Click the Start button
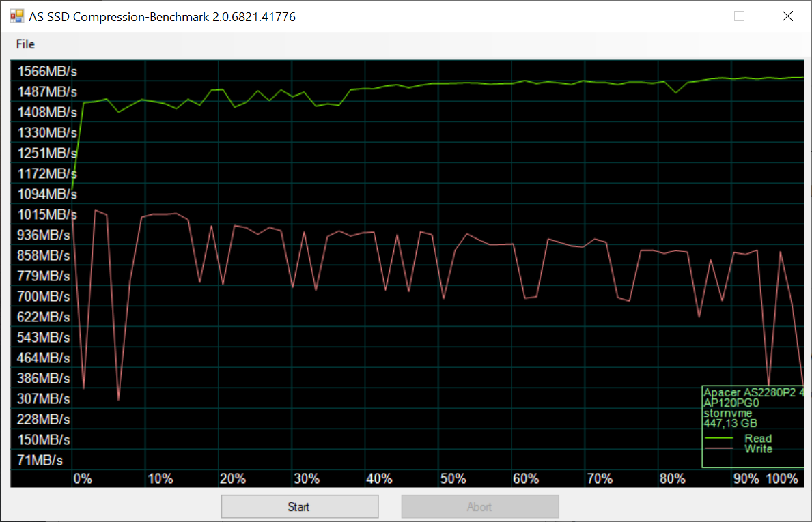Image resolution: width=812 pixels, height=522 pixels. click(x=299, y=506)
